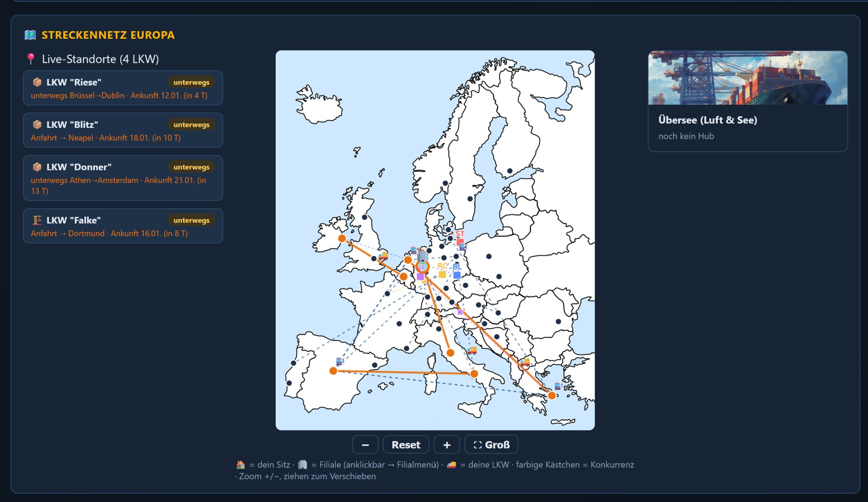This screenshot has width=868, height=502.
Task: Select the small purple square near Austria
Action: [460, 312]
